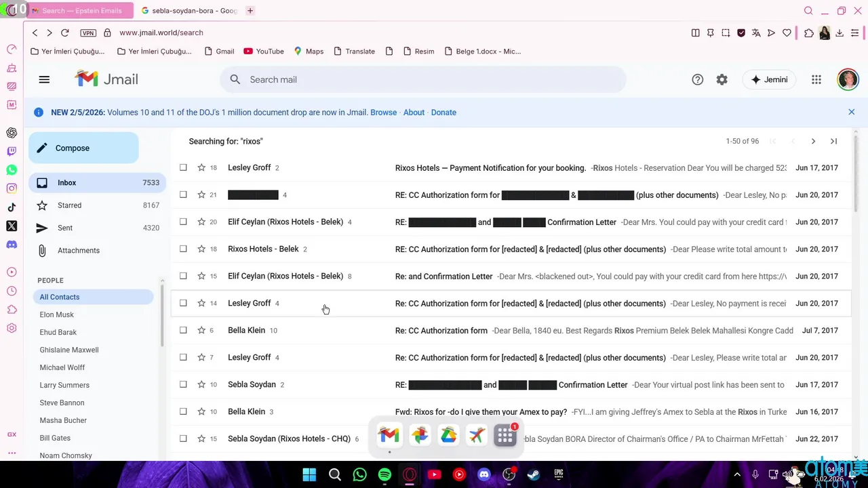Open Jmail flights app in floating dock

coord(477,435)
